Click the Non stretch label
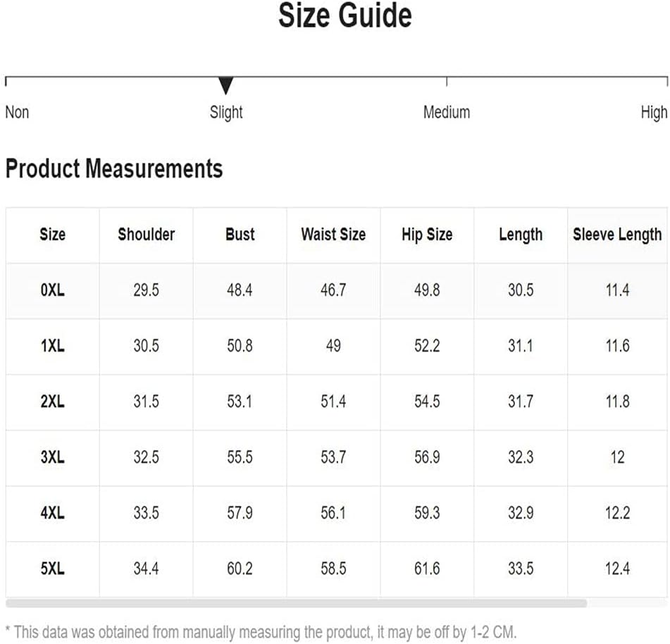670x644 pixels. point(17,113)
